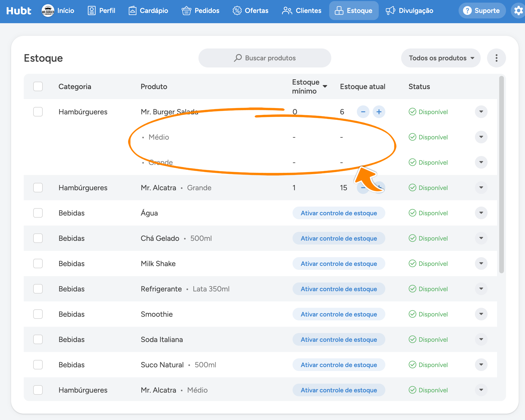The image size is (525, 420).
Task: Open the Perfil tab
Action: (101, 11)
